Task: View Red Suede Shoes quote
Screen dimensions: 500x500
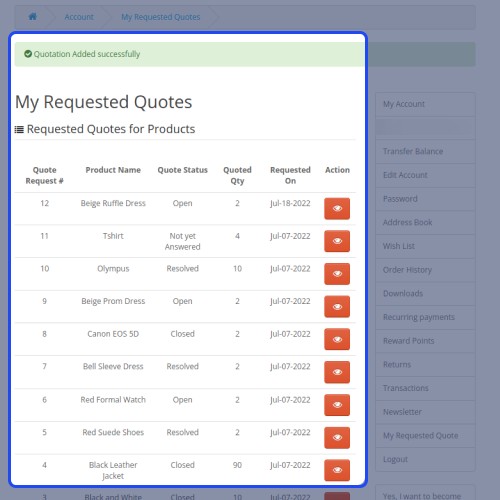Action: [x=337, y=438]
